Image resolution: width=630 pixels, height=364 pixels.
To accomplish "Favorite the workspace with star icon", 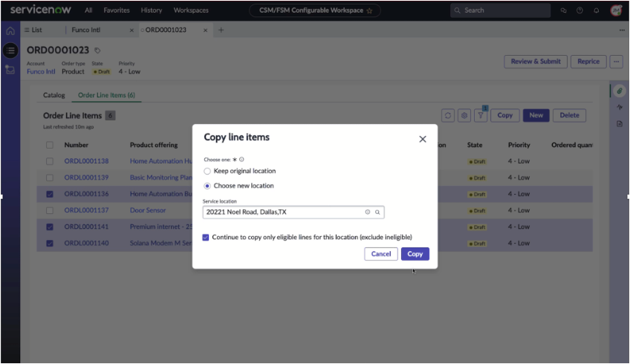I will pyautogui.click(x=369, y=11).
